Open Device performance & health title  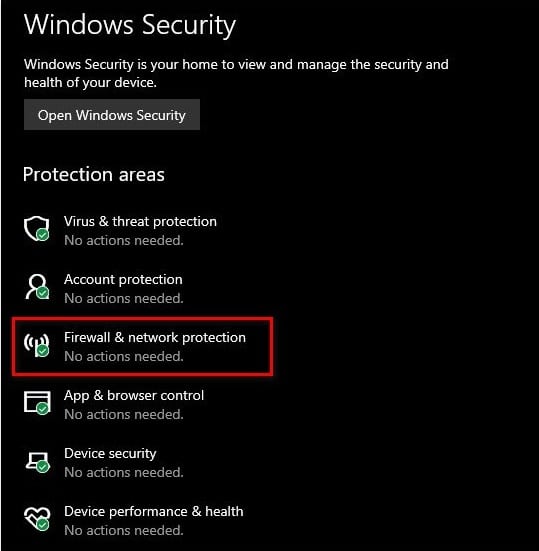pos(154,511)
